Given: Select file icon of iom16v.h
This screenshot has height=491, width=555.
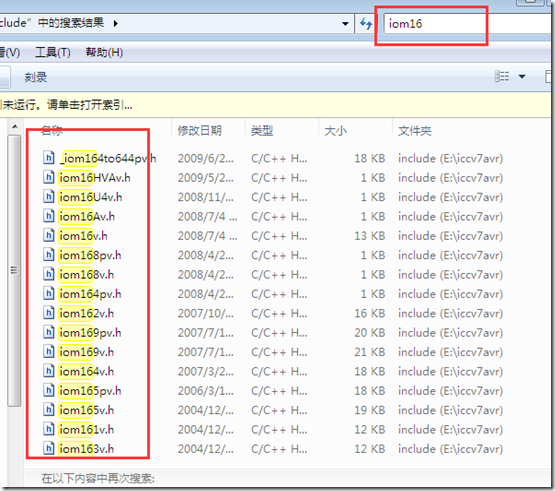Looking at the screenshot, I should pos(49,235).
